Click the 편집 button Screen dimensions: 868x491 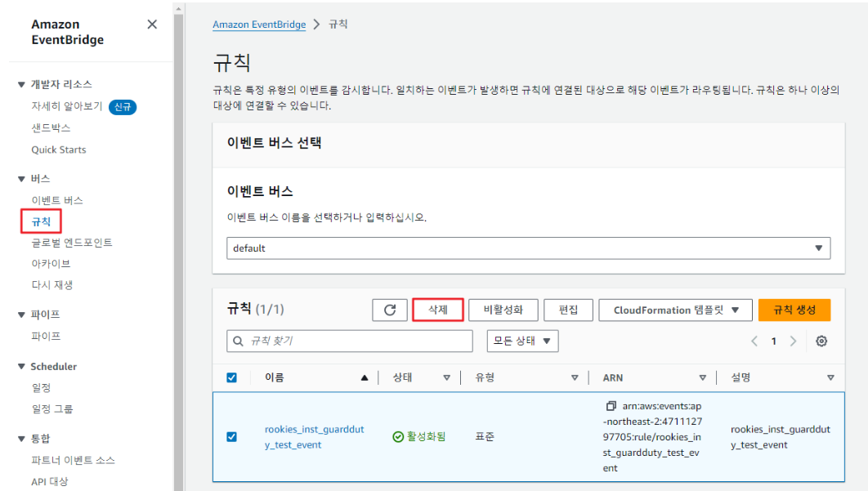coord(569,310)
